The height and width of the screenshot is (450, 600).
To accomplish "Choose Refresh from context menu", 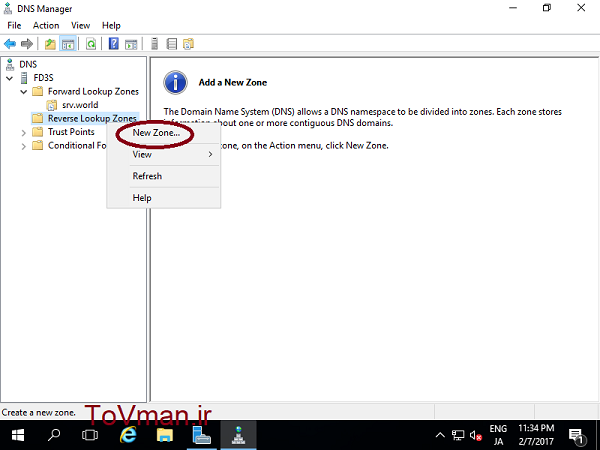I will (147, 176).
